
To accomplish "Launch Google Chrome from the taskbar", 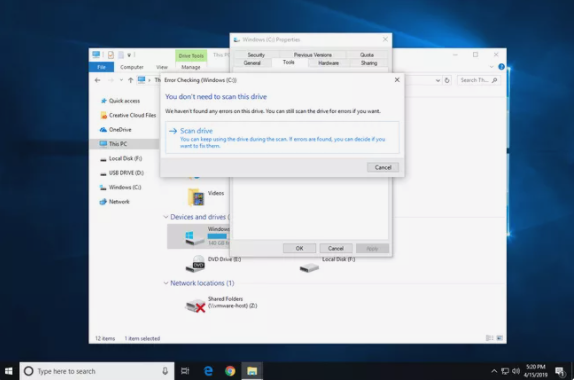I will tap(230, 371).
